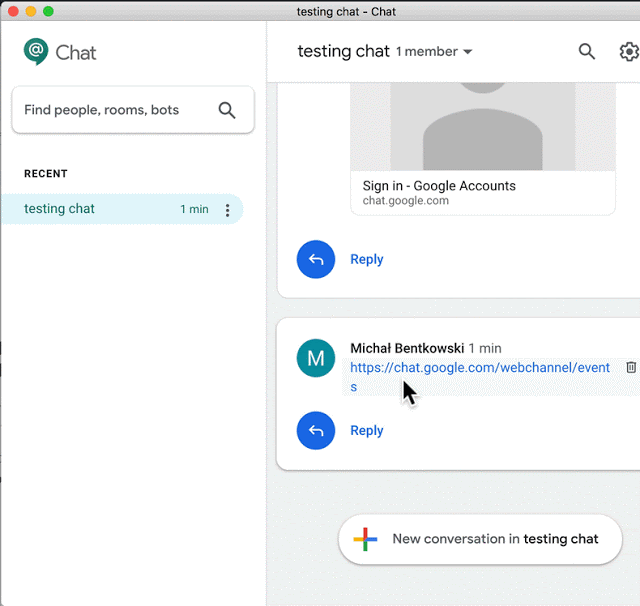Select testing chat in the Recent list
Viewport: 640px width, 606px height.
[x=122, y=209]
